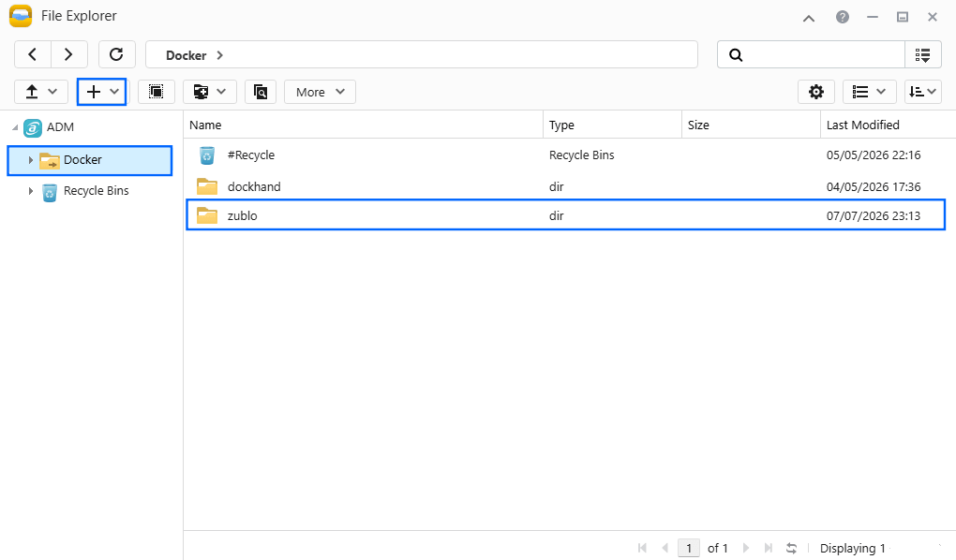Click the dockhand folder icon
The height and width of the screenshot is (560, 956).
click(x=207, y=186)
